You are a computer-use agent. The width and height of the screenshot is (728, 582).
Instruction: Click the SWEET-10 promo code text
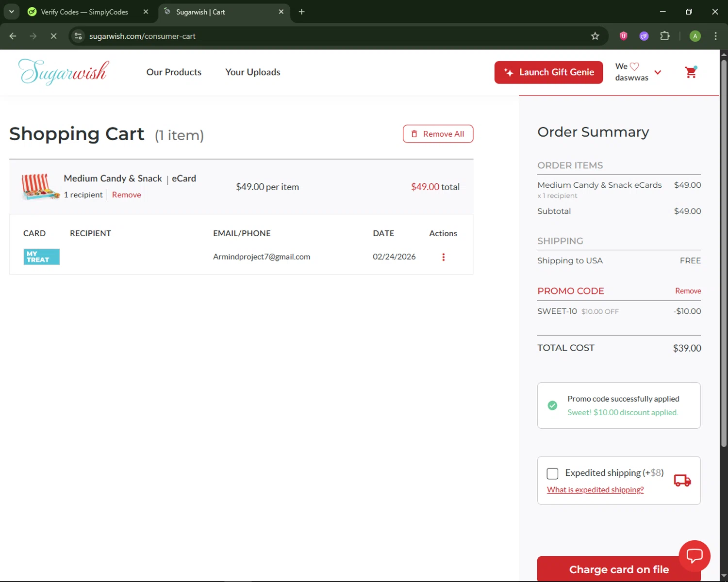(557, 311)
